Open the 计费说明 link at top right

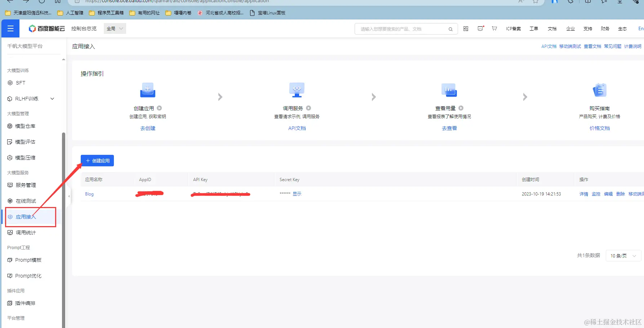[x=633, y=46]
